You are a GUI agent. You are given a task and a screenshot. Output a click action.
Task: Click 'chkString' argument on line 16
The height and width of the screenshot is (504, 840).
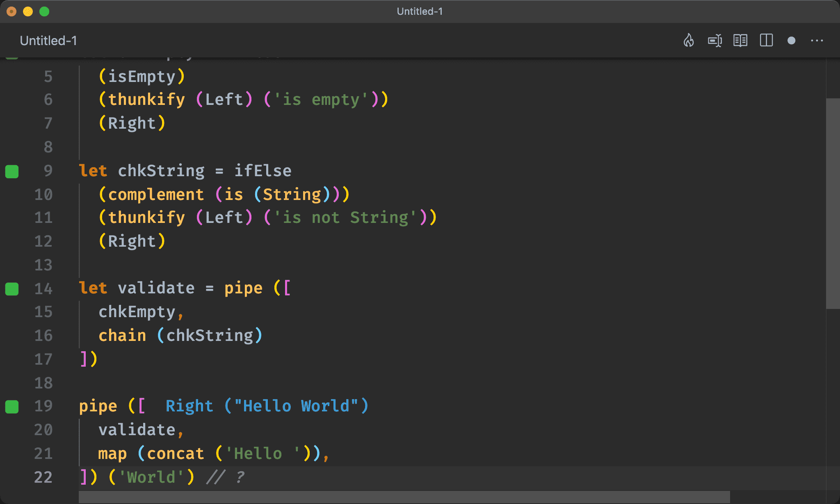[210, 336]
